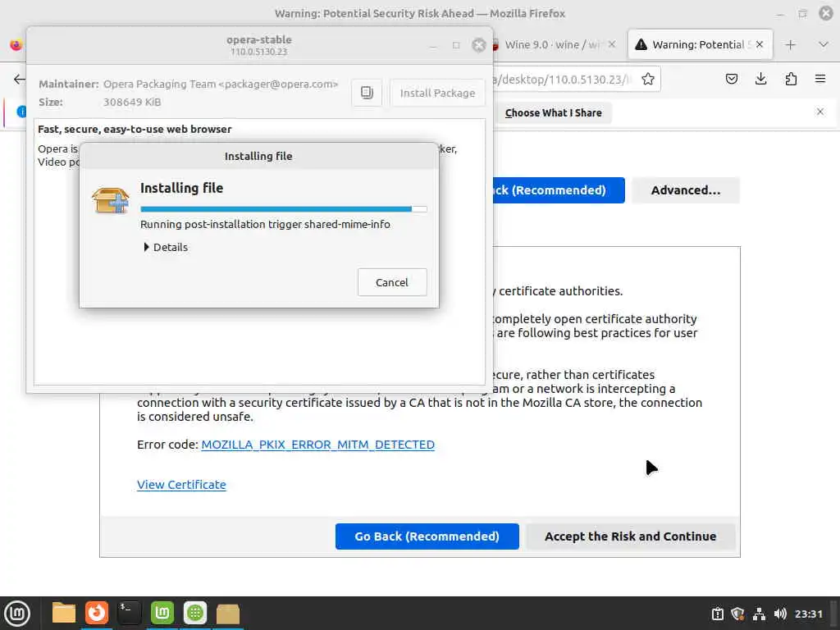Open the update manager shield tray icon
This screenshot has width=840, height=630.
(x=737, y=614)
